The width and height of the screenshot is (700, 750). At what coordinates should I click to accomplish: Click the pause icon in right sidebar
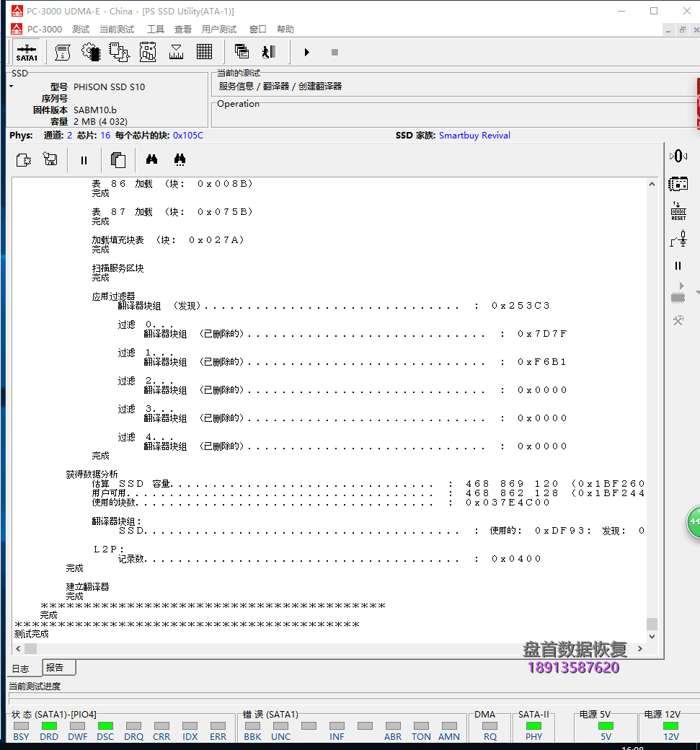pos(678,266)
